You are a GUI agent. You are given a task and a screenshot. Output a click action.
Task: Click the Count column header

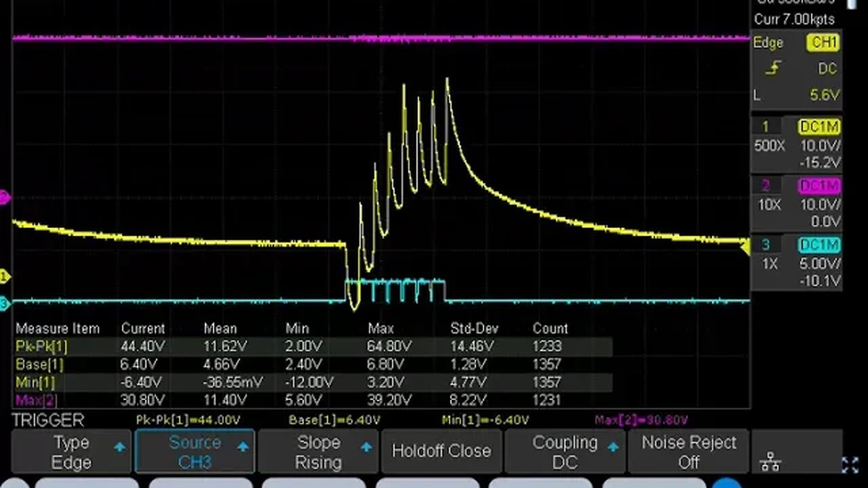(x=550, y=328)
